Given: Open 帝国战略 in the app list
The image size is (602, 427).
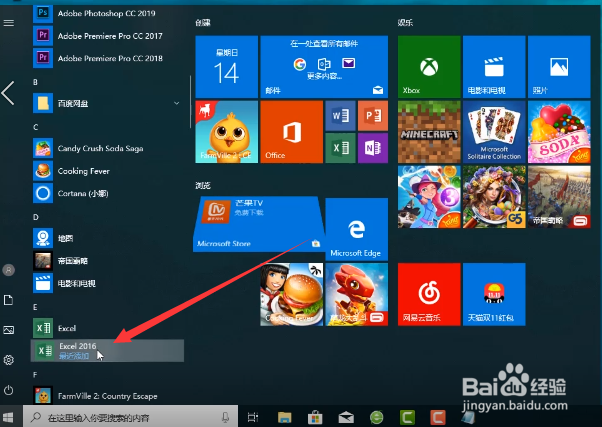Looking at the screenshot, I should pos(108,261).
